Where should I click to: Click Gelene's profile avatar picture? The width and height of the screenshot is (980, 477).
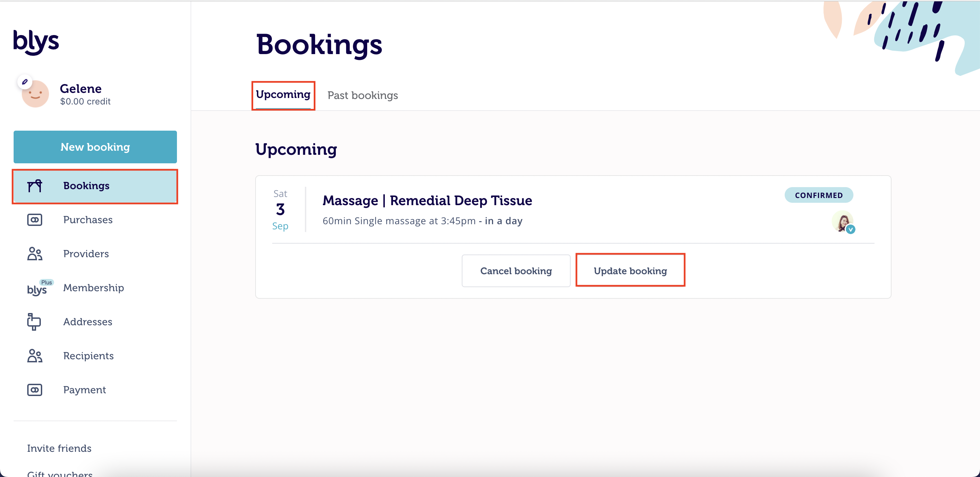pos(35,94)
